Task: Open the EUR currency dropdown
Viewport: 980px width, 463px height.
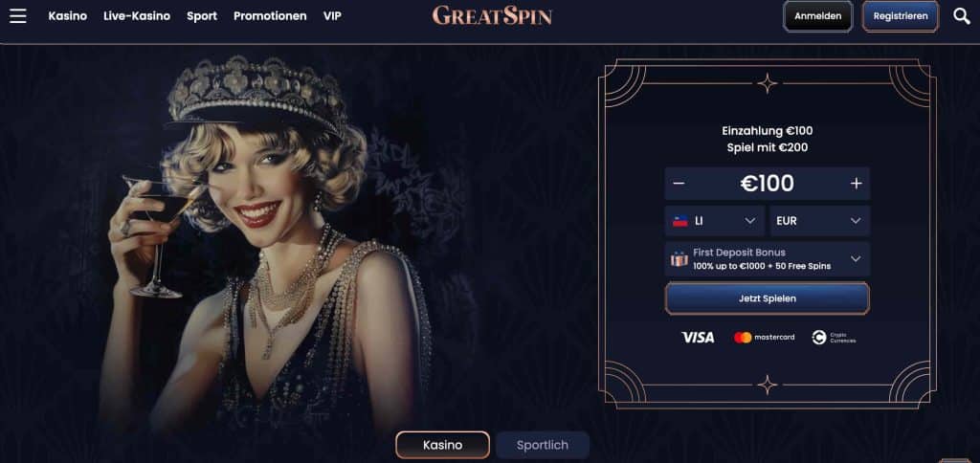Action: coord(819,221)
